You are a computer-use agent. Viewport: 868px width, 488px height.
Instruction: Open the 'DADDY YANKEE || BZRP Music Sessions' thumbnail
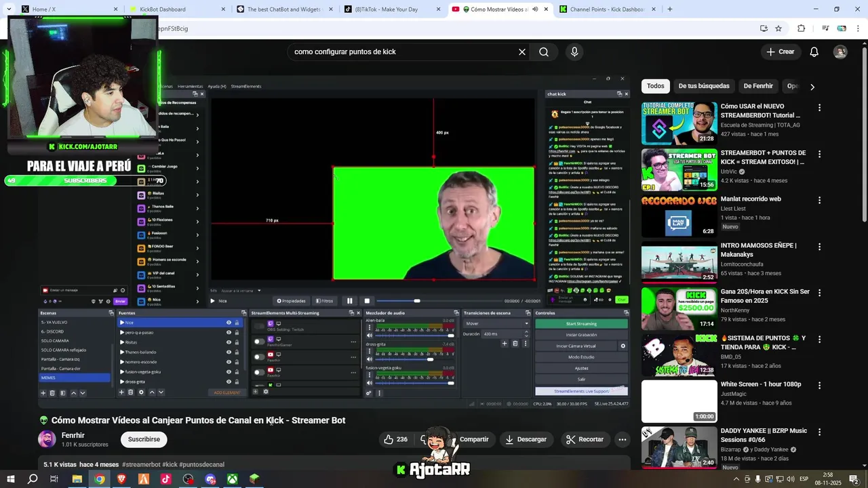coord(679,447)
